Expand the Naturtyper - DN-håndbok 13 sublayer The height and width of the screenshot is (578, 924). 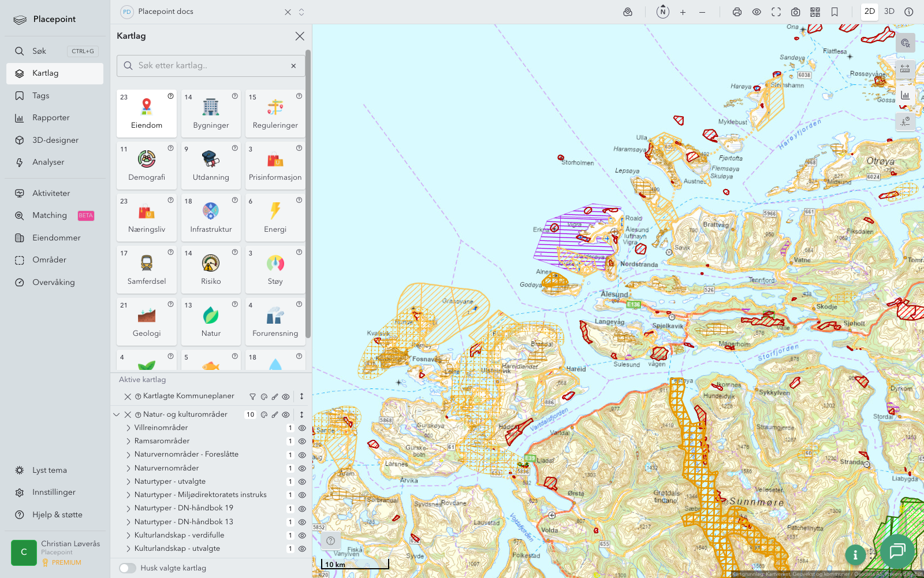tap(128, 522)
